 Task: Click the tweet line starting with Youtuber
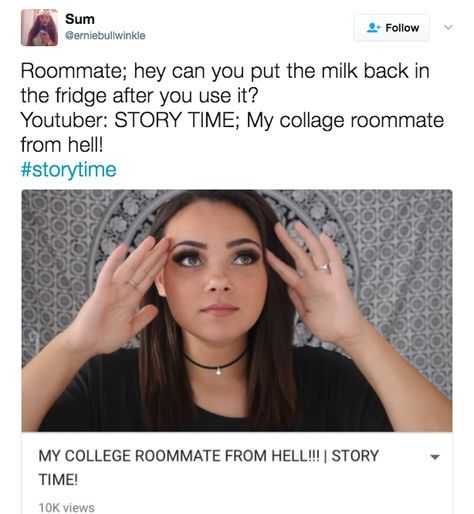tap(232, 120)
